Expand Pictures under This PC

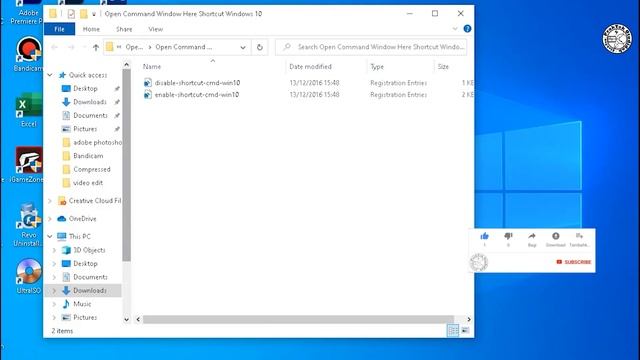54,318
